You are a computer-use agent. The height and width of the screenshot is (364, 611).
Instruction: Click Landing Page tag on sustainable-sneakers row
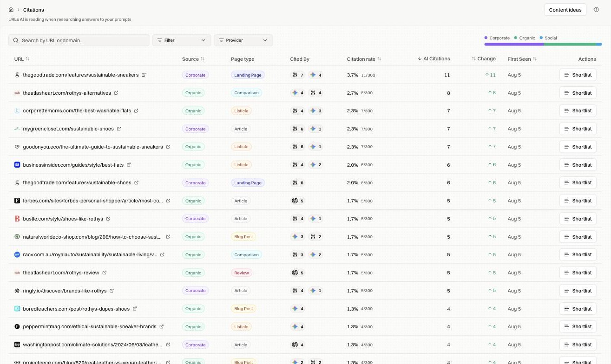[248, 75]
